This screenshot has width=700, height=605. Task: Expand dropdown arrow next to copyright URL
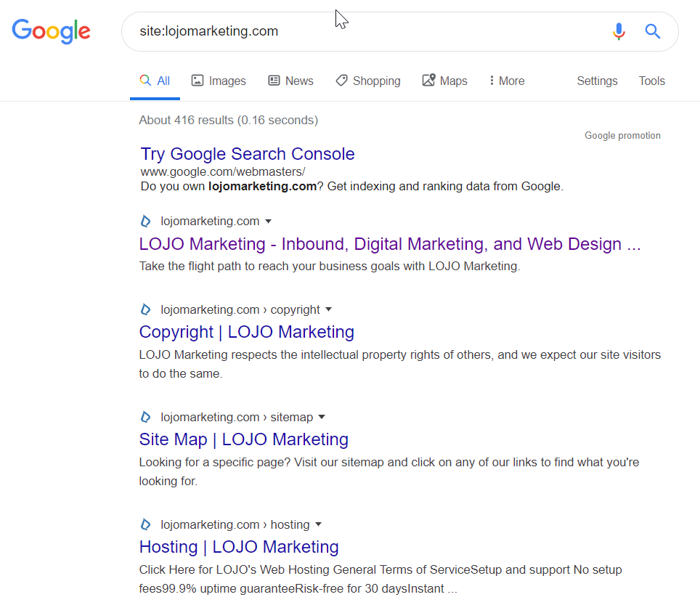pos(328,309)
